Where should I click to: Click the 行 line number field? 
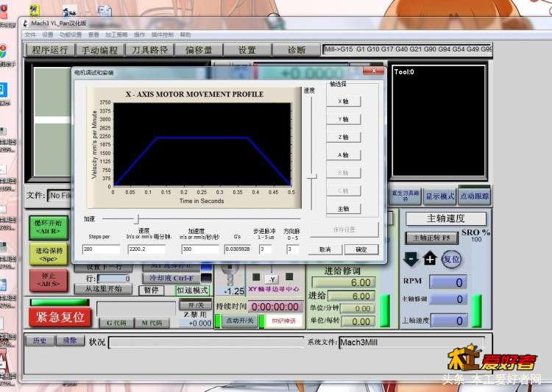tap(114, 279)
